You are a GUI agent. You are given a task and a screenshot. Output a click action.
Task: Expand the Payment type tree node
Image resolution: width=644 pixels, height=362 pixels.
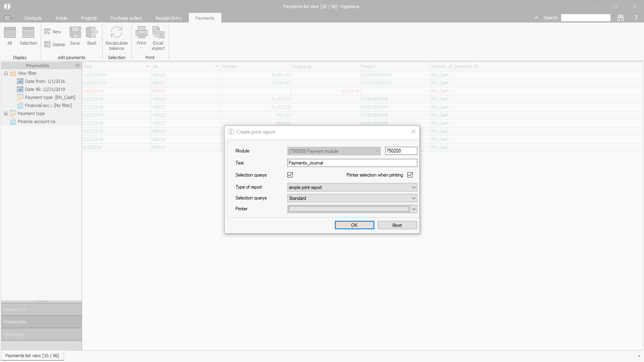tap(6, 113)
